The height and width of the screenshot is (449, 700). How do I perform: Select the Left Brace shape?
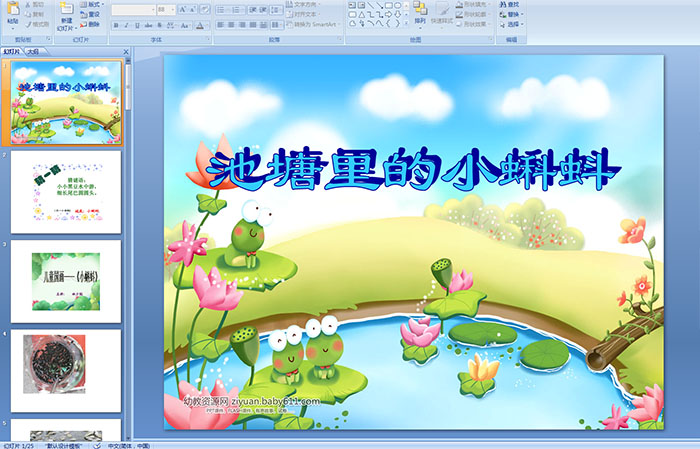tap(388, 24)
